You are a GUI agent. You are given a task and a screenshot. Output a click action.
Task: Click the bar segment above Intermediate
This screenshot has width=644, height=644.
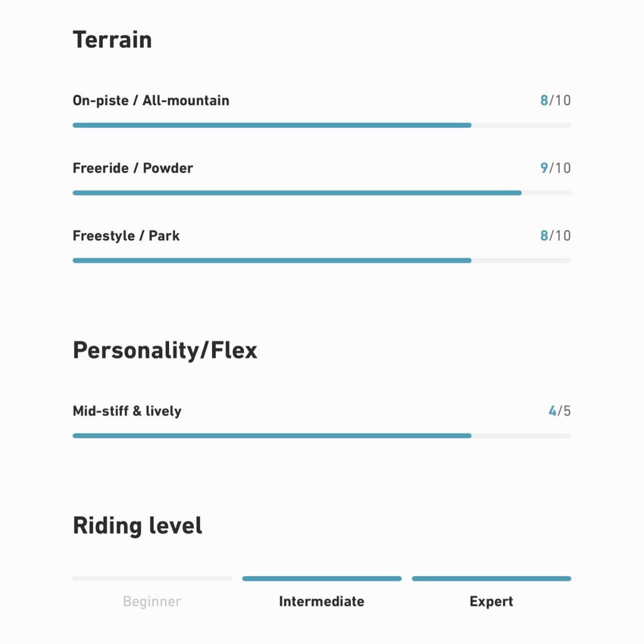tap(322, 579)
